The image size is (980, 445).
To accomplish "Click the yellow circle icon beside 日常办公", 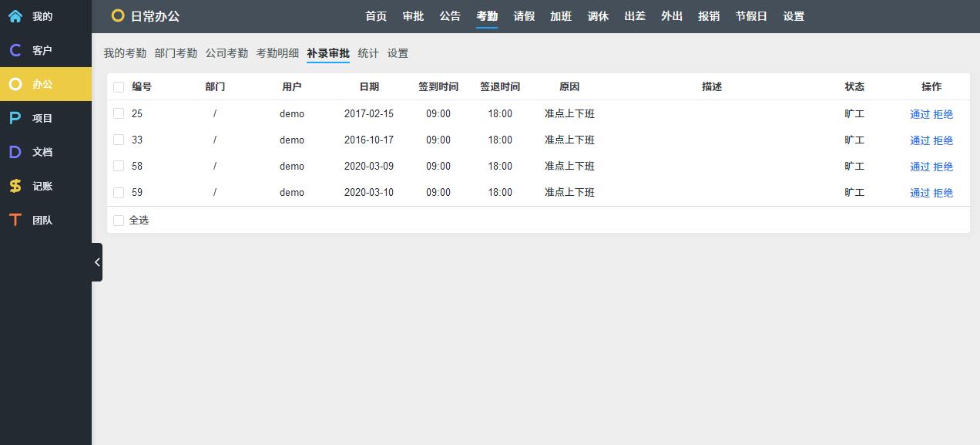I will pyautogui.click(x=118, y=15).
